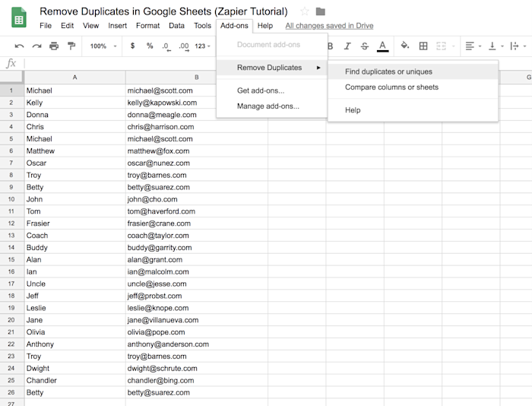Image resolution: width=532 pixels, height=406 pixels.
Task: Open the zoom 100% dropdown
Action: click(x=103, y=46)
